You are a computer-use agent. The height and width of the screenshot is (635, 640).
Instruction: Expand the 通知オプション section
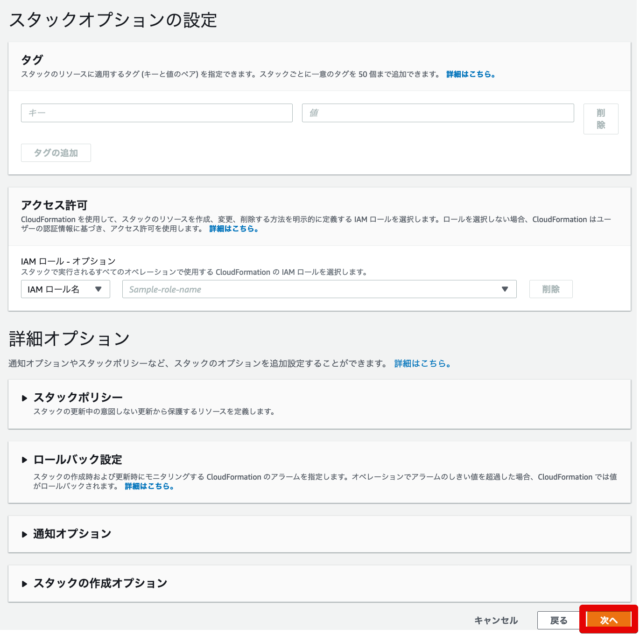click(71, 534)
